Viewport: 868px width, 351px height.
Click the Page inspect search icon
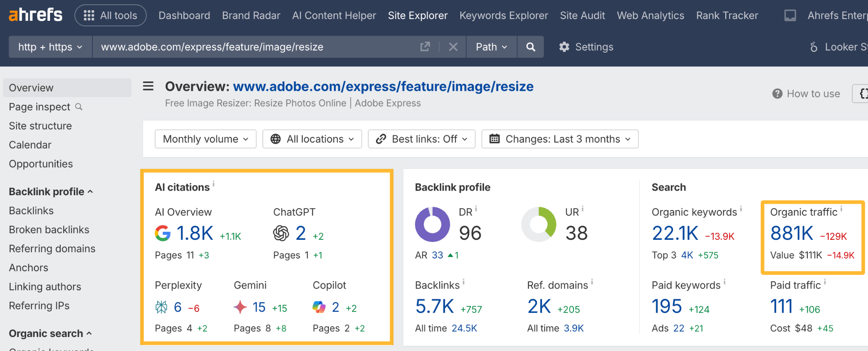[79, 107]
